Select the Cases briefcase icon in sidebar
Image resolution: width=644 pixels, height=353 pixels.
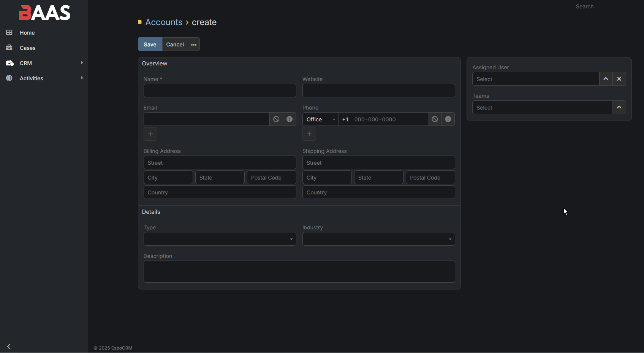[9, 48]
